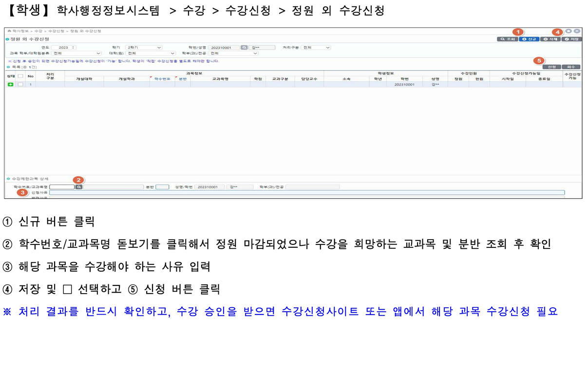Expand the 처리구분 dropdown
The width and height of the screenshot is (588, 374).
[x=316, y=48]
